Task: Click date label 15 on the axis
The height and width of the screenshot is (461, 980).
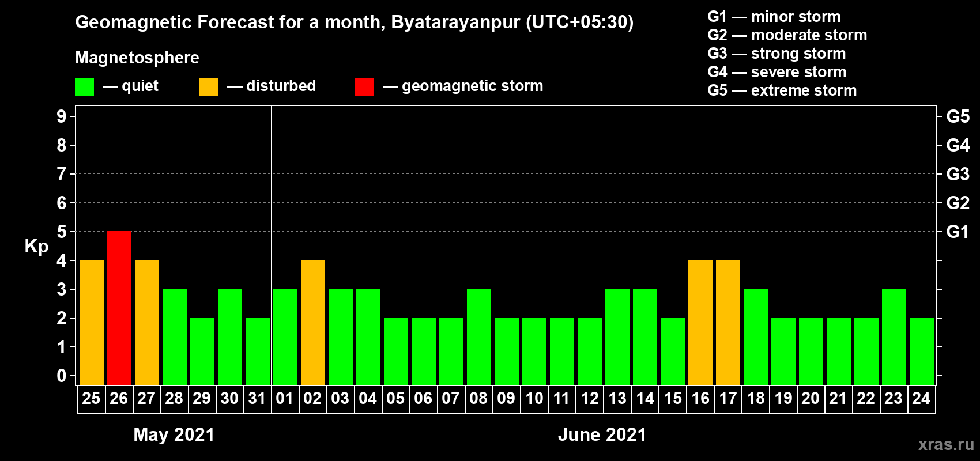Action: point(672,399)
